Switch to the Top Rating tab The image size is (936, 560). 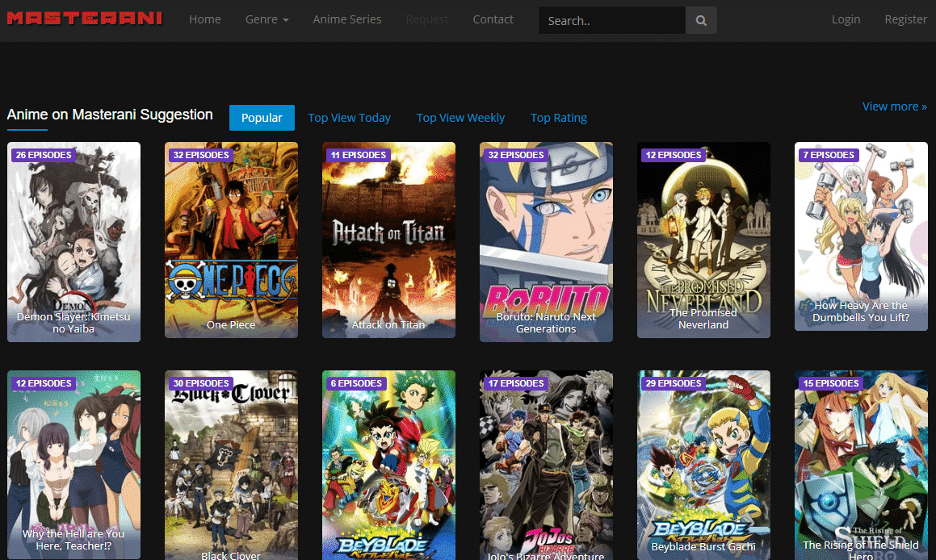click(x=559, y=118)
